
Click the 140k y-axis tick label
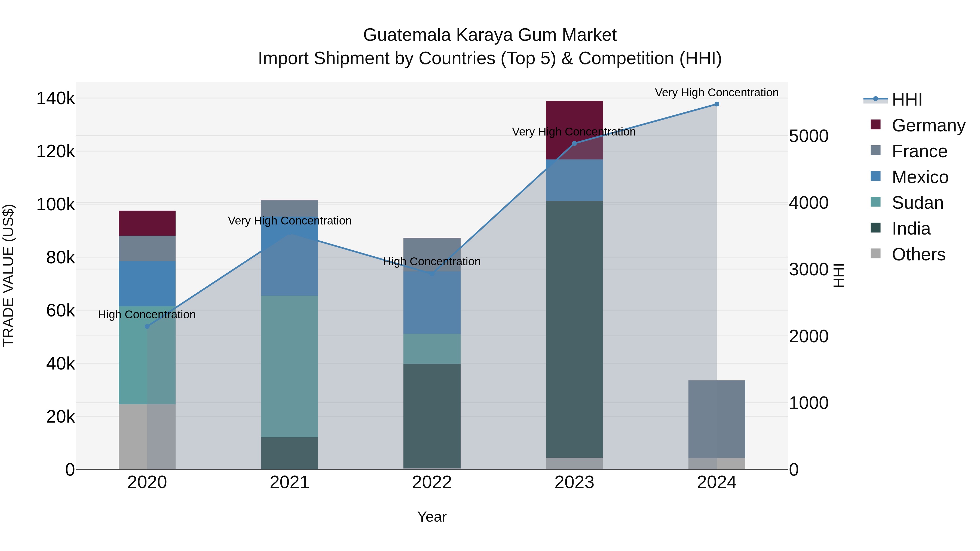56,98
